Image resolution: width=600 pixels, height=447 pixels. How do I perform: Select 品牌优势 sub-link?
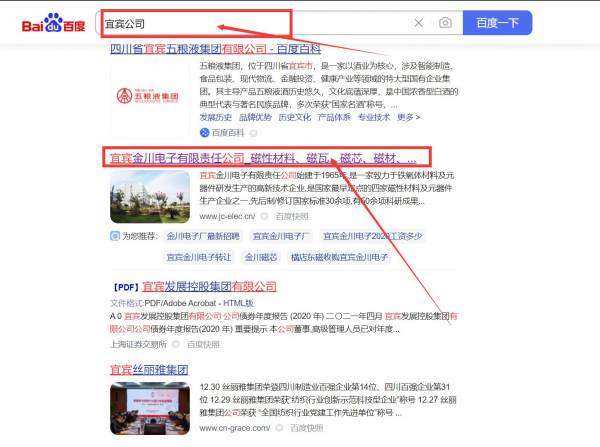254,117
